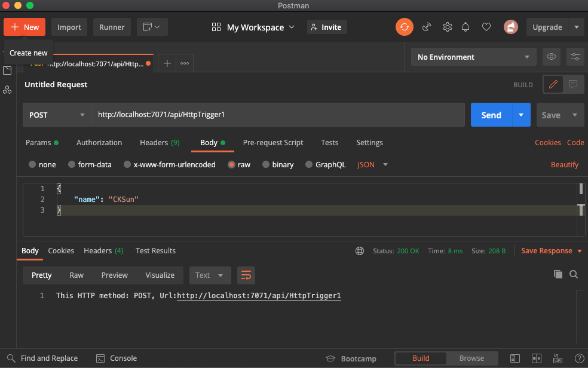Click the pencil edit icon beside BUILD
588x368 pixels.
[553, 84]
